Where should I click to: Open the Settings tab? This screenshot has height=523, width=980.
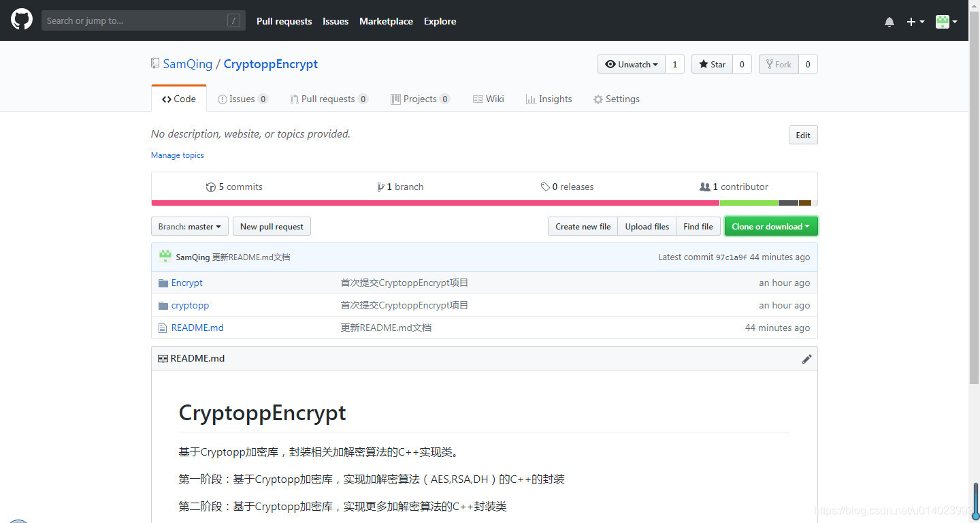point(616,99)
